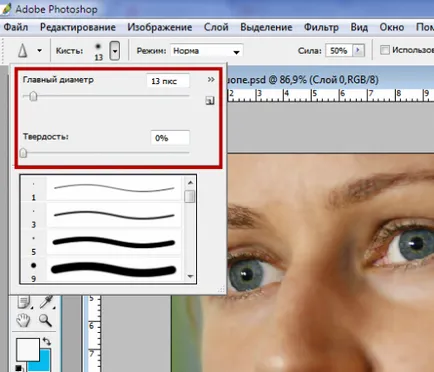Click the brush list scroll down arrow
Screen dimensions: 434x372
pyautogui.click(x=190, y=276)
